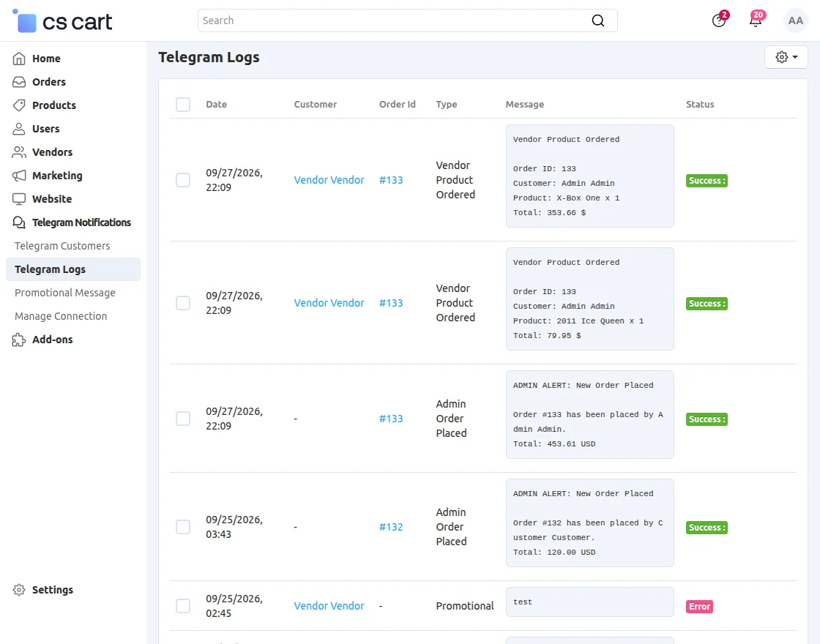Viewport: 820px width, 644px height.
Task: Open the Promotional Message submenu item
Action: pos(65,293)
